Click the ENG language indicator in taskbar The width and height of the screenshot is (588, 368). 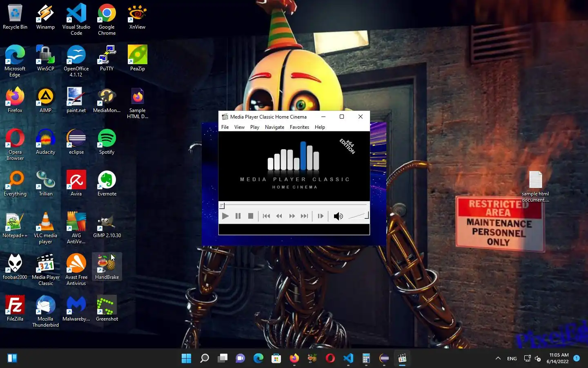(x=512, y=359)
